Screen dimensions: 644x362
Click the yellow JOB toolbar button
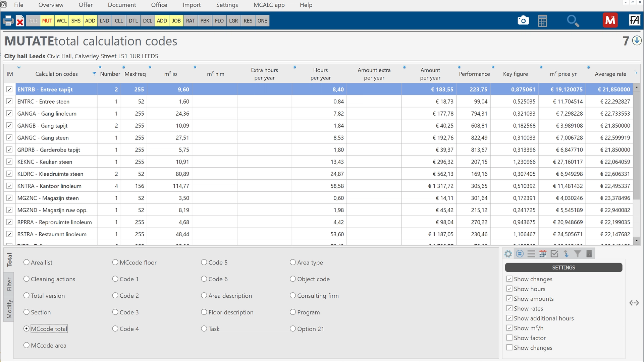point(176,21)
